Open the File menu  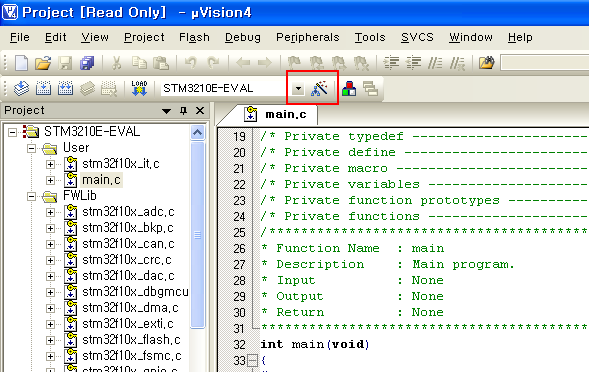tap(20, 37)
